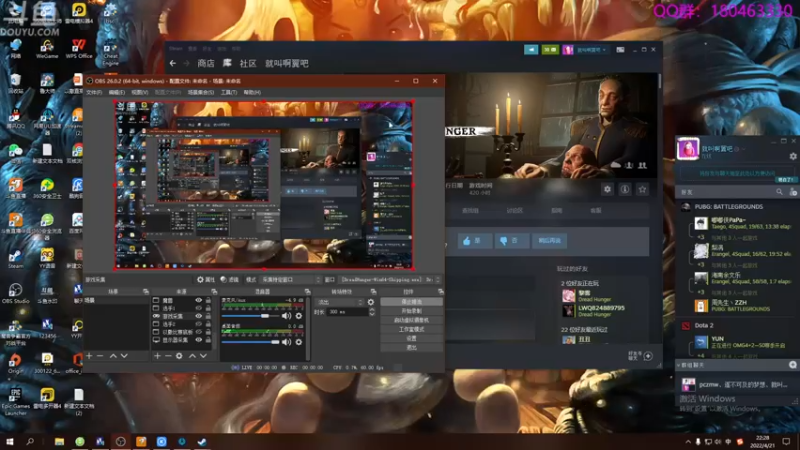Add a new scene with plus button
This screenshot has width=800, height=450.
coord(89,356)
